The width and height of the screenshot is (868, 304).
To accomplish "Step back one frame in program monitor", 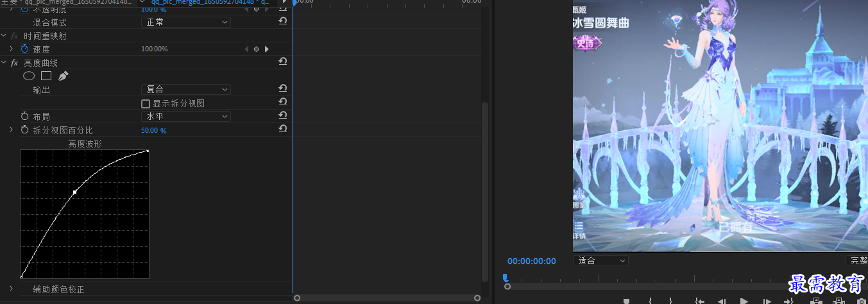I will click(721, 301).
